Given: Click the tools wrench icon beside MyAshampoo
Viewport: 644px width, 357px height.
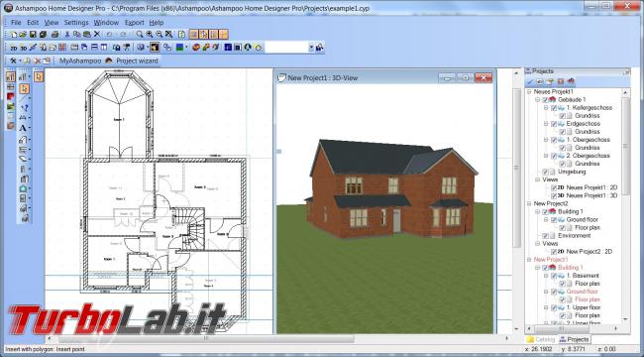Looking at the screenshot, I should [14, 60].
